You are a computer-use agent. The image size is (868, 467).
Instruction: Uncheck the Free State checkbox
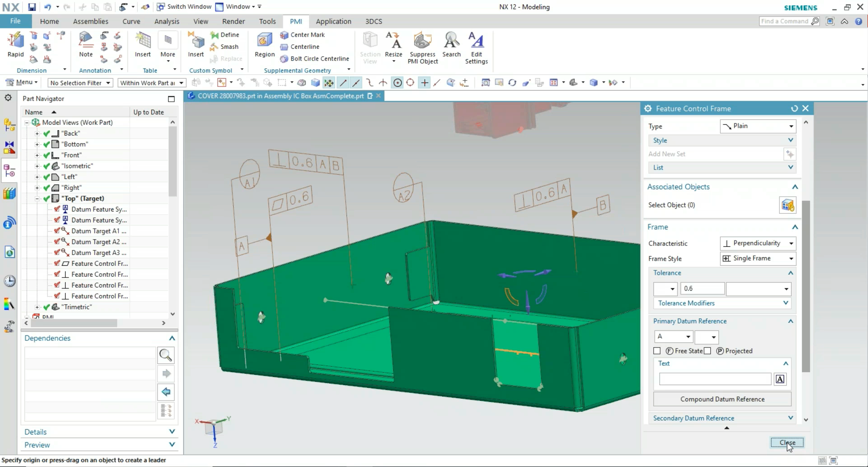tap(657, 351)
